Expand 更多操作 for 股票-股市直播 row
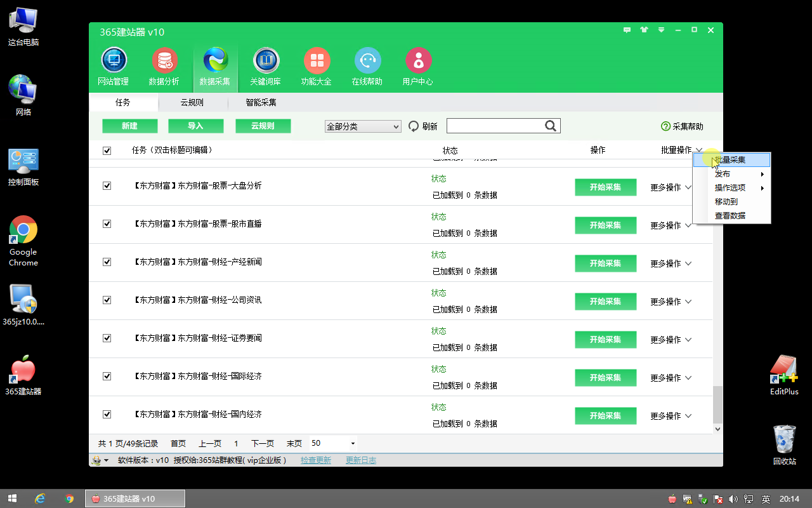812x508 pixels. click(671, 225)
